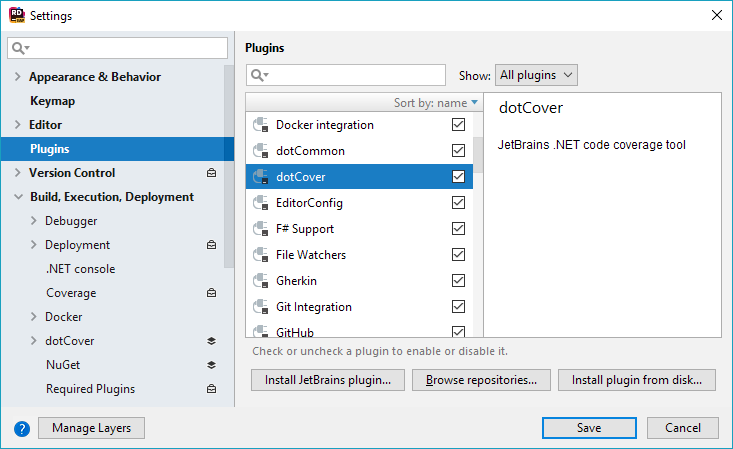The height and width of the screenshot is (449, 733).
Task: Click Install plugin from disk button
Action: pos(637,380)
